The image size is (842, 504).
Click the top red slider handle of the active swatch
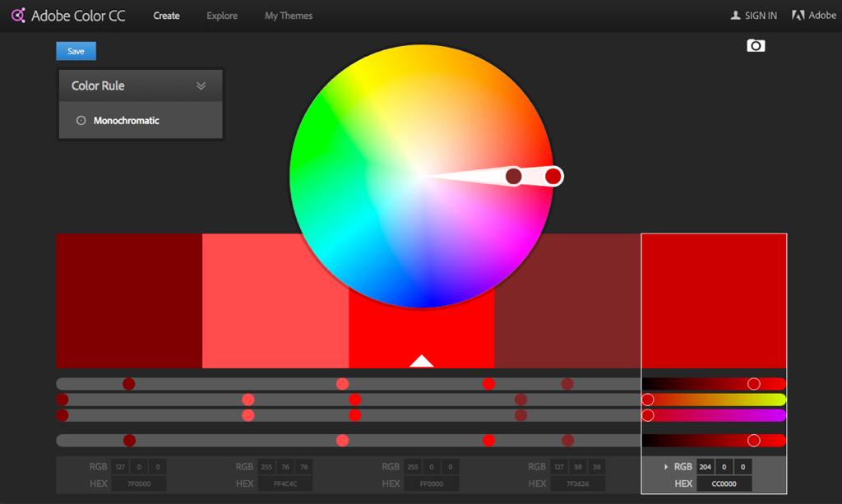(754, 384)
